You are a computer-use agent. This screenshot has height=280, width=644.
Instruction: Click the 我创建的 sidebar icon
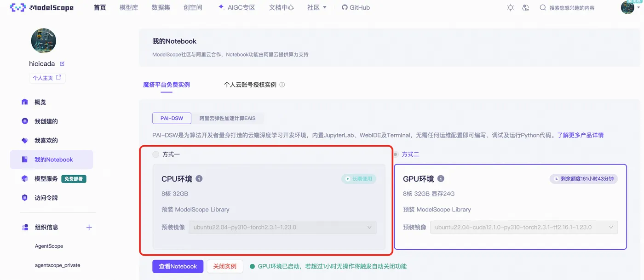click(x=25, y=121)
